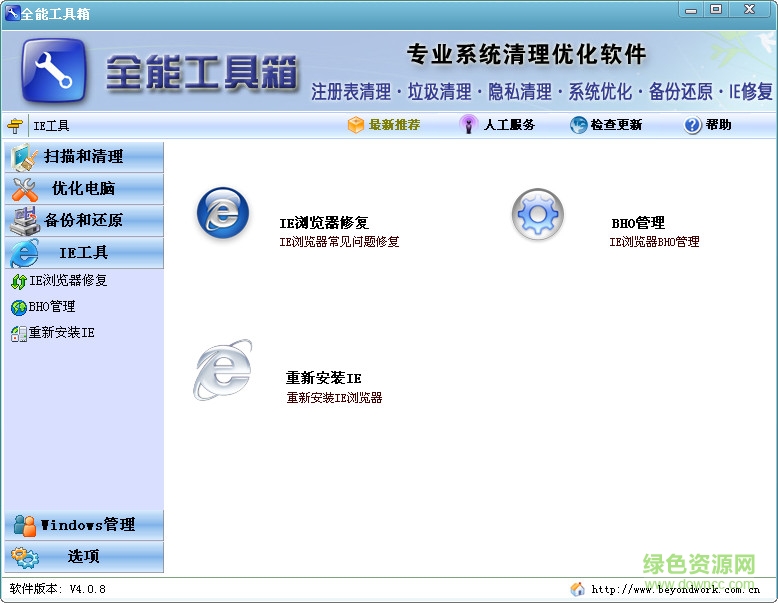Click the icon by 重新安装IE in sidebar
This screenshot has width=778, height=603.
click(19, 334)
